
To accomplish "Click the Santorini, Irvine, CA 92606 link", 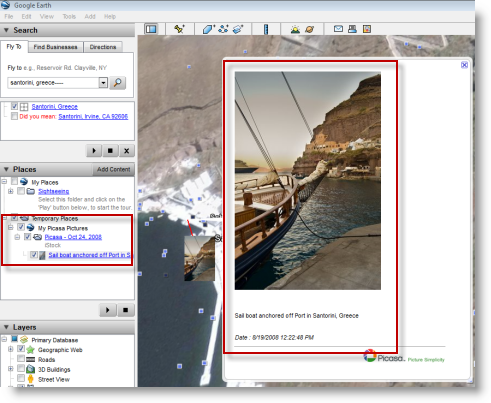I will point(93,116).
